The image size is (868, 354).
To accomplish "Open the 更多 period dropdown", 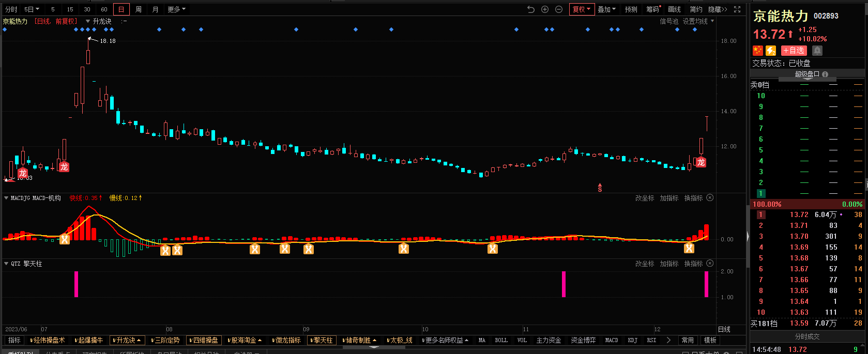I will click(176, 9).
